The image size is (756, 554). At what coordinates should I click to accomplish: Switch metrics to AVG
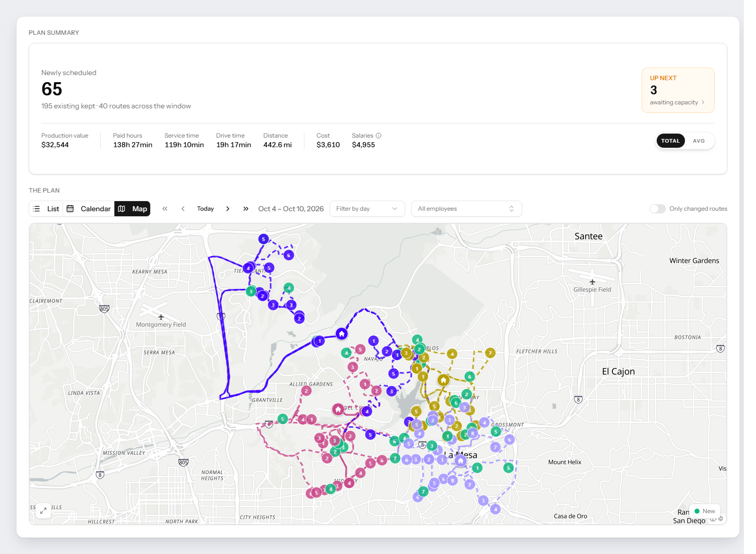coord(699,141)
